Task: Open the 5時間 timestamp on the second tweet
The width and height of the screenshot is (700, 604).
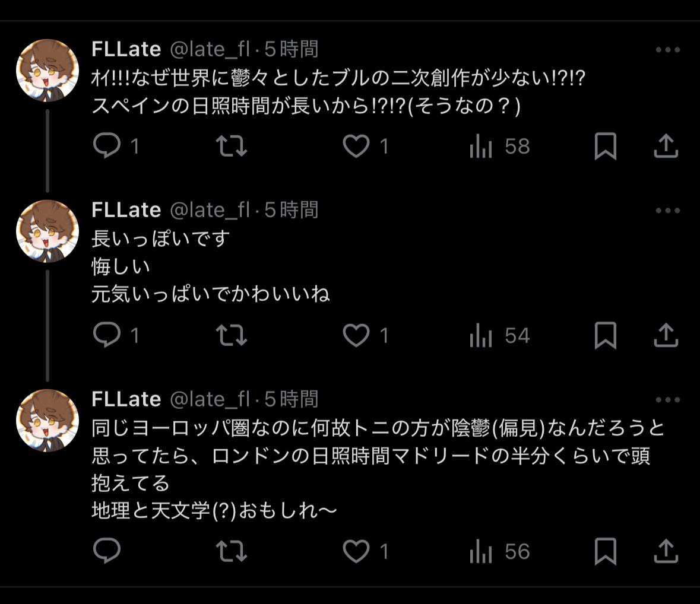Action: [x=292, y=210]
